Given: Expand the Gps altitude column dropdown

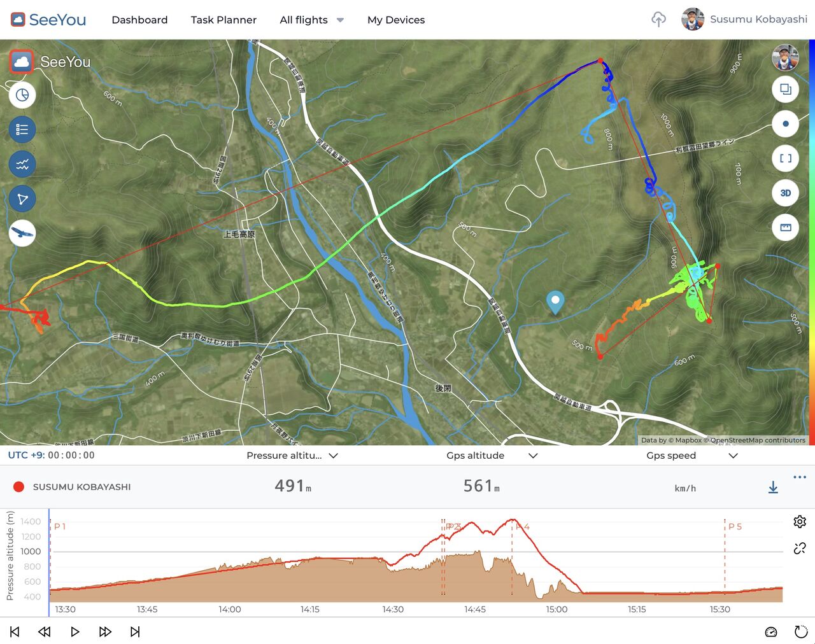Looking at the screenshot, I should pos(533,456).
